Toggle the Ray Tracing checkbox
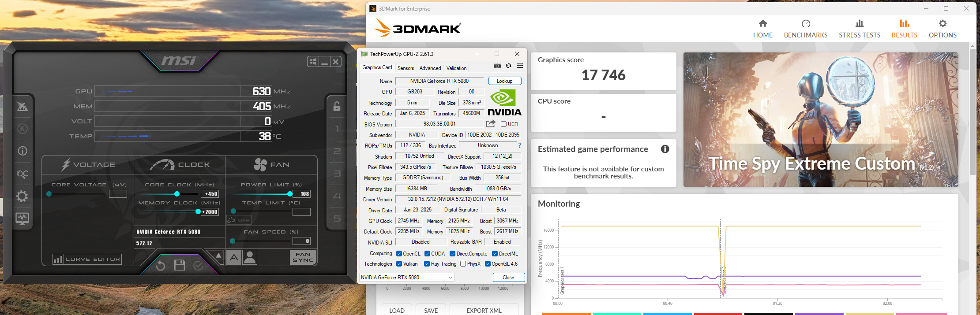This screenshot has width=980, height=315. click(427, 264)
